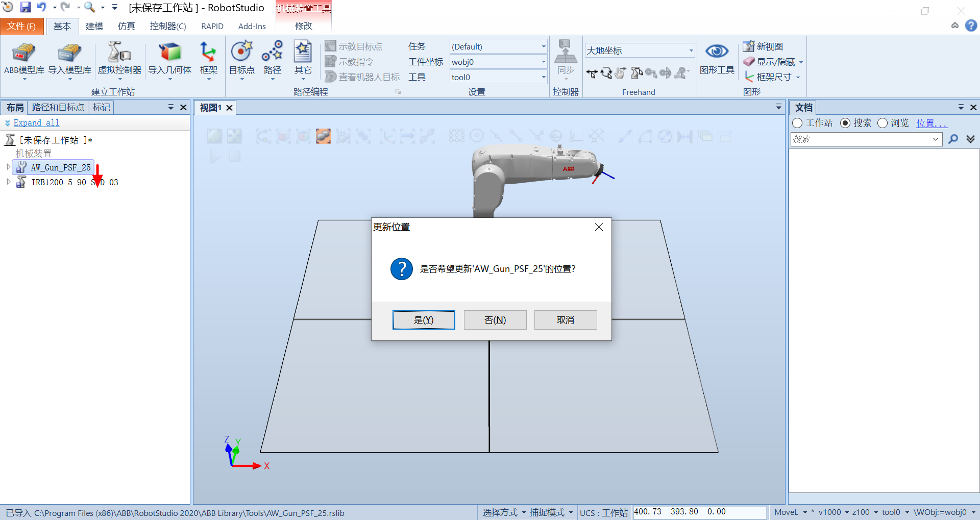The height and width of the screenshot is (520, 980).
Task: Switch to the 标记 panel tab
Action: [102, 108]
